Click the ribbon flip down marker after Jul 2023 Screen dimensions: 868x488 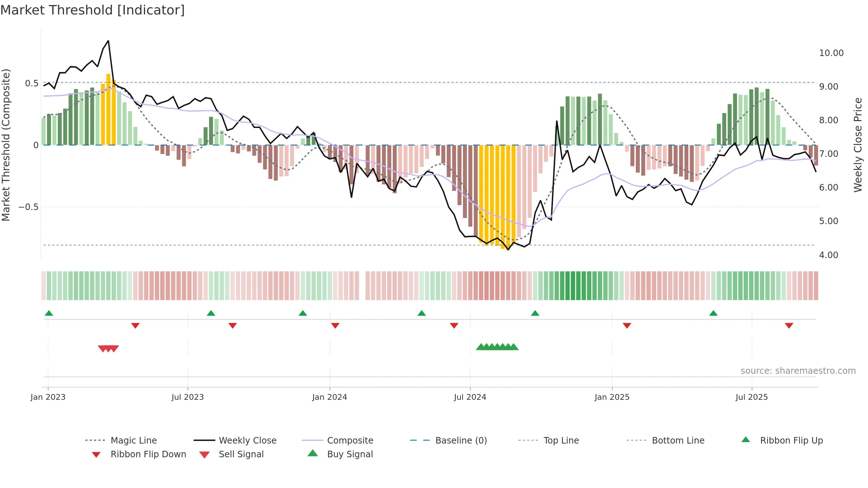(233, 326)
